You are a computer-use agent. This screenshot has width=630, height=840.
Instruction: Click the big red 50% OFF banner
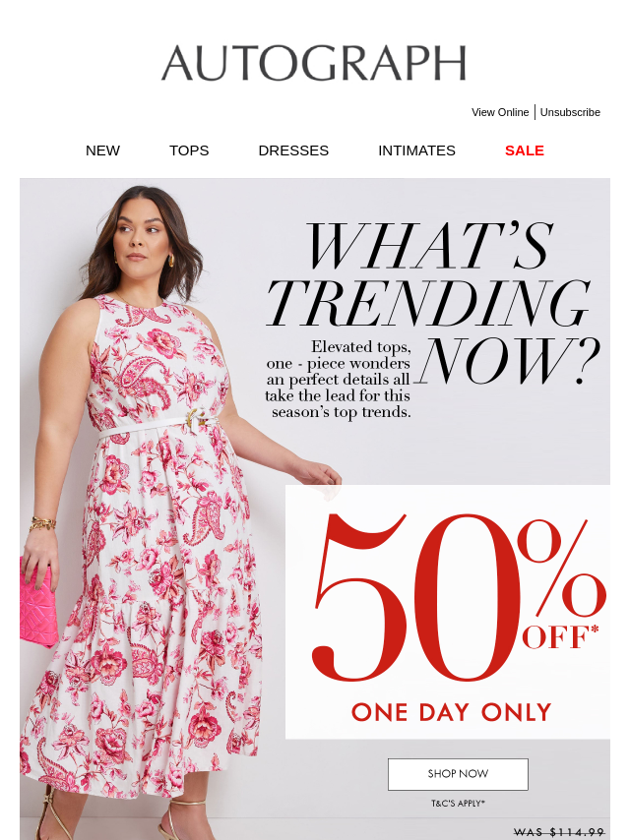click(x=459, y=597)
